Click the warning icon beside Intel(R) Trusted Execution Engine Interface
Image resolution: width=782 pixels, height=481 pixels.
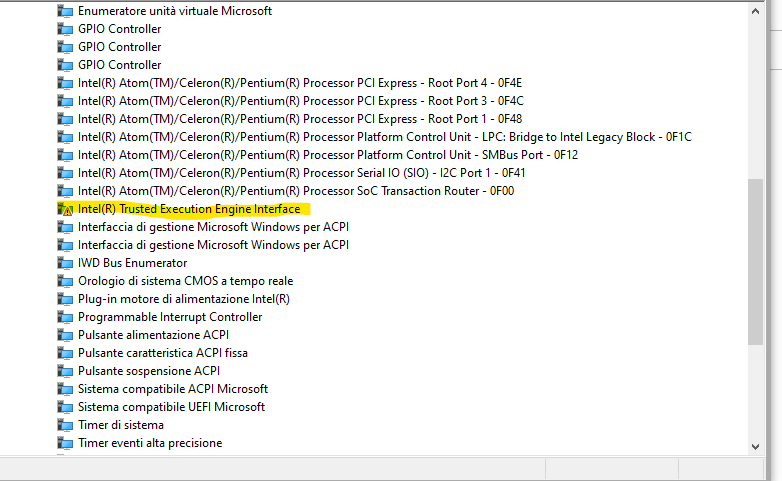pyautogui.click(x=66, y=209)
